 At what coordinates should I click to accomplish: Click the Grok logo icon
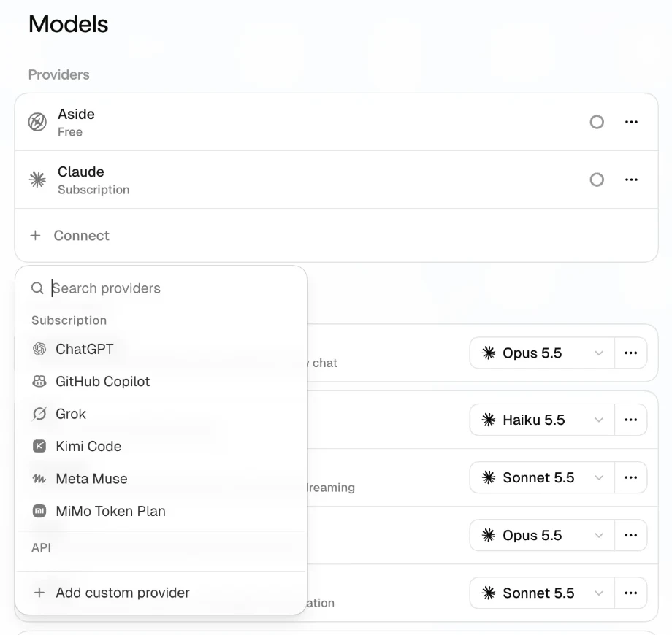pos(39,414)
